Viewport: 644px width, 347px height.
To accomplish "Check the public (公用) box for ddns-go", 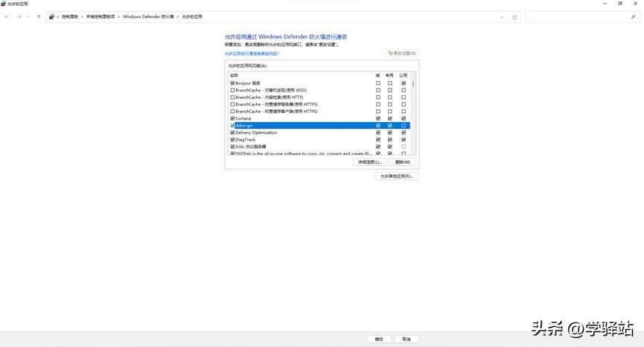I will (404, 126).
